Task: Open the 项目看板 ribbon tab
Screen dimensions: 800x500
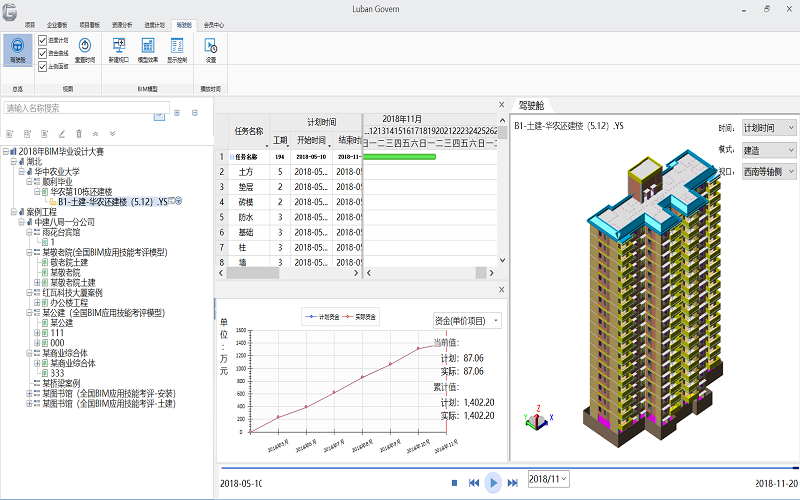Action: (90, 25)
